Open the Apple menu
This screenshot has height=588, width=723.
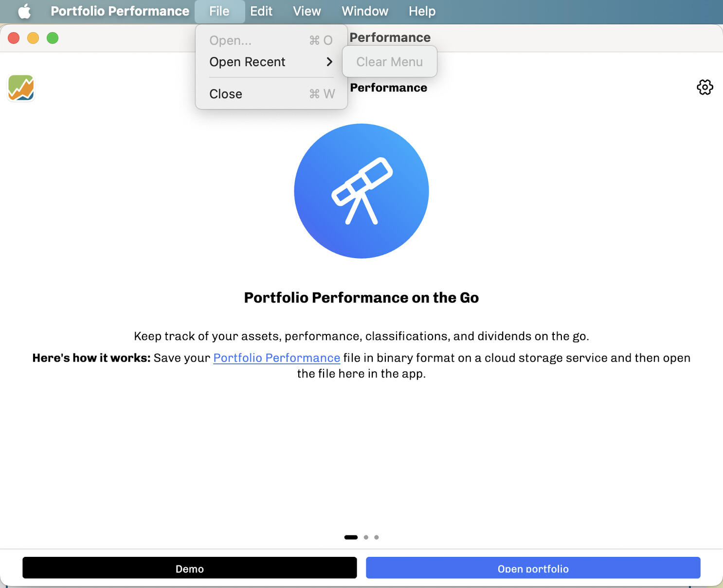(24, 11)
